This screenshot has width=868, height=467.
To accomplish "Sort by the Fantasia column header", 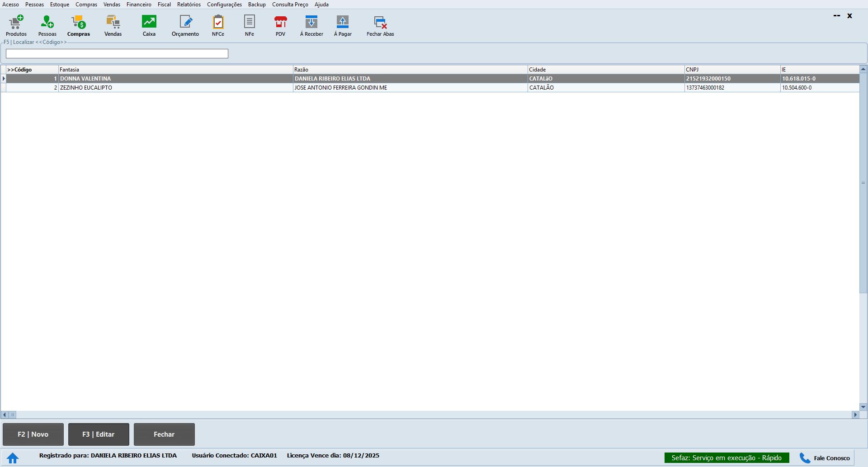I will (x=175, y=70).
